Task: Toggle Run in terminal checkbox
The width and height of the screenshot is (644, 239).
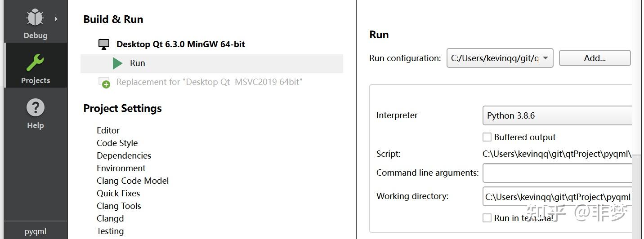Action: (x=487, y=218)
